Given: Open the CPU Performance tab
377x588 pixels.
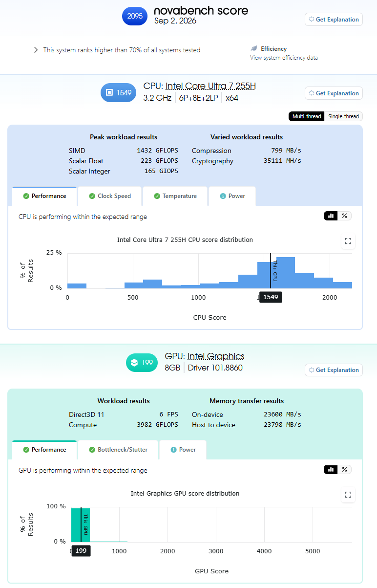Looking at the screenshot, I should click(x=44, y=196).
